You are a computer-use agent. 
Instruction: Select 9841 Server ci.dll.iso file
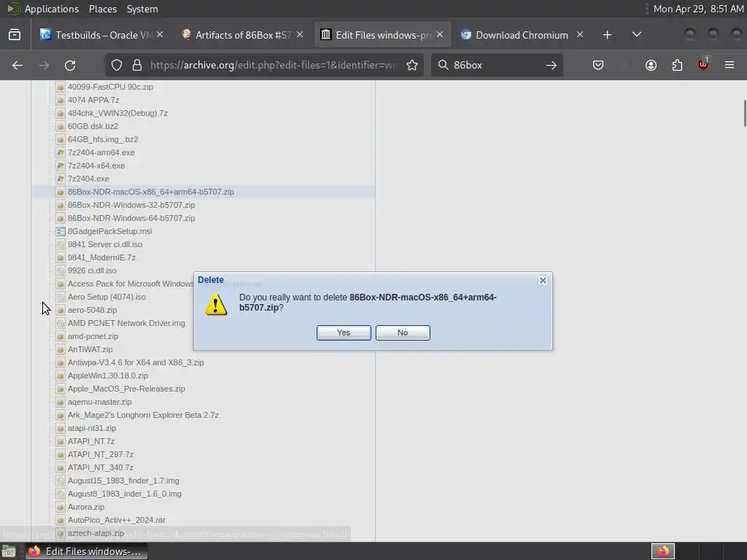pos(105,244)
